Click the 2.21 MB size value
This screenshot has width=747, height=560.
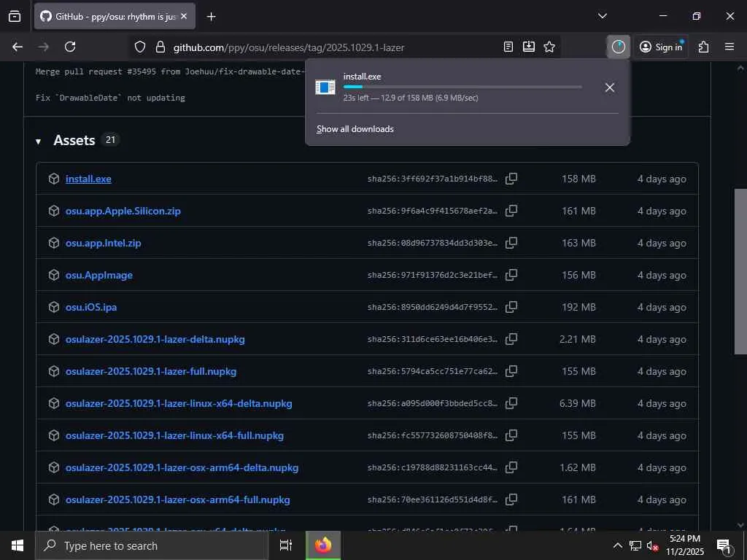click(578, 339)
